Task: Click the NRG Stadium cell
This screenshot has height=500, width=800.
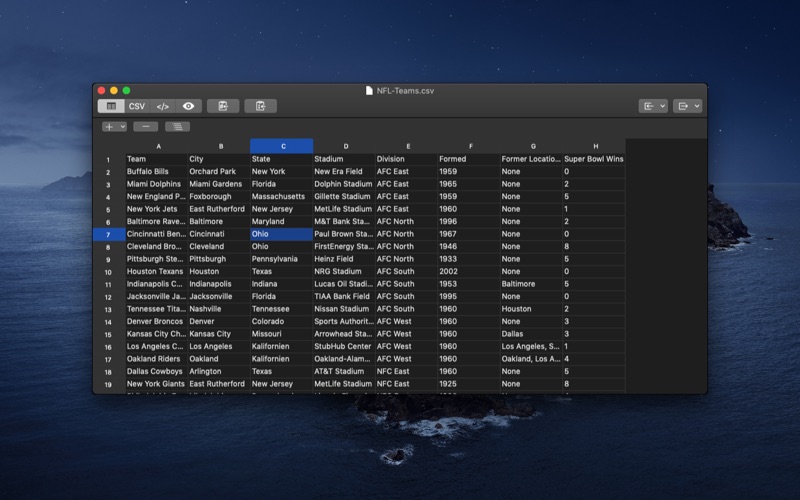Action: click(x=344, y=271)
